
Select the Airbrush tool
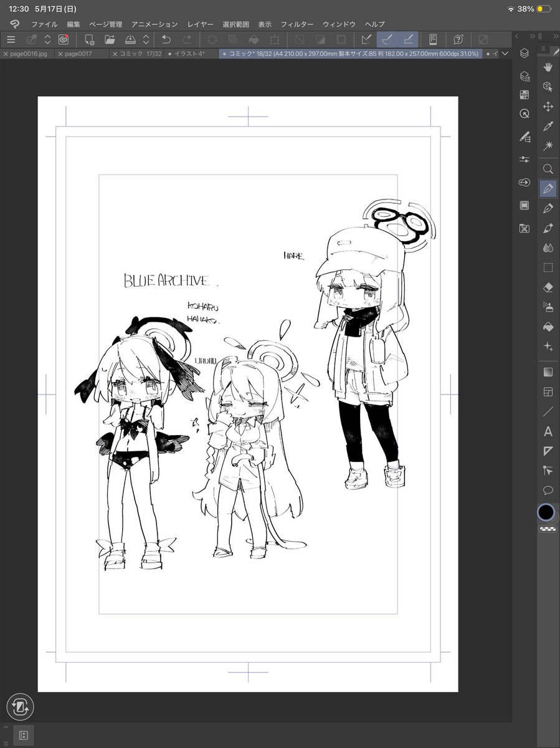click(548, 307)
